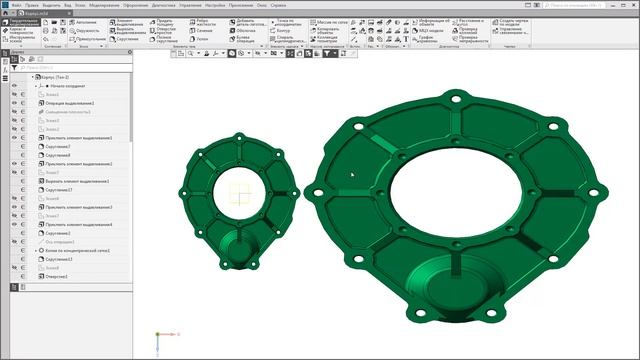Image resolution: width=640 pixels, height=360 pixels.
Task: Select Массив по сетке tool
Action: 329,22
